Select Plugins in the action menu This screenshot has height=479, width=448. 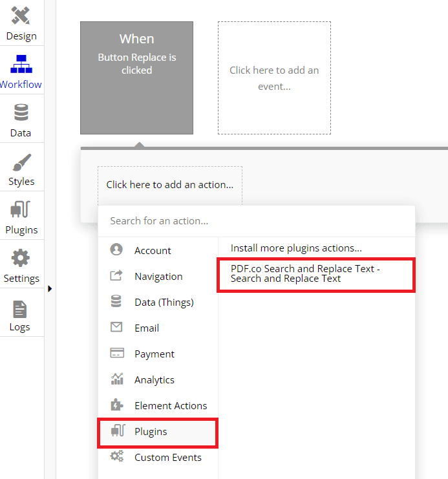coord(151,431)
